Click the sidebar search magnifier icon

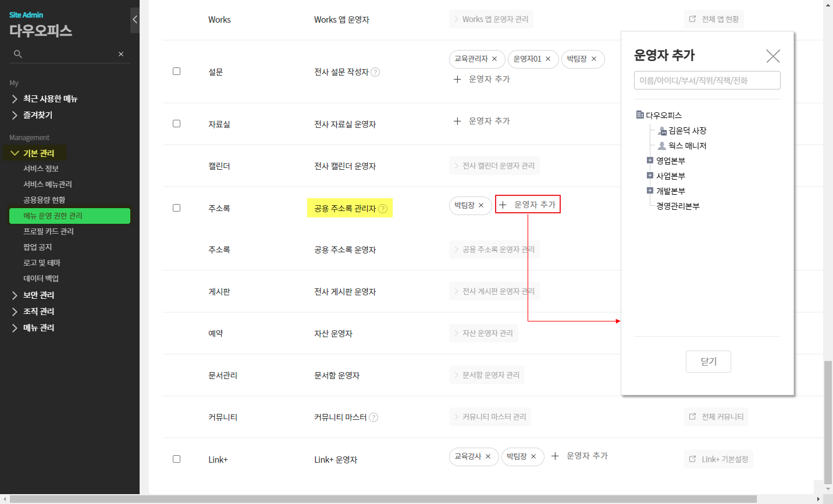(18, 54)
